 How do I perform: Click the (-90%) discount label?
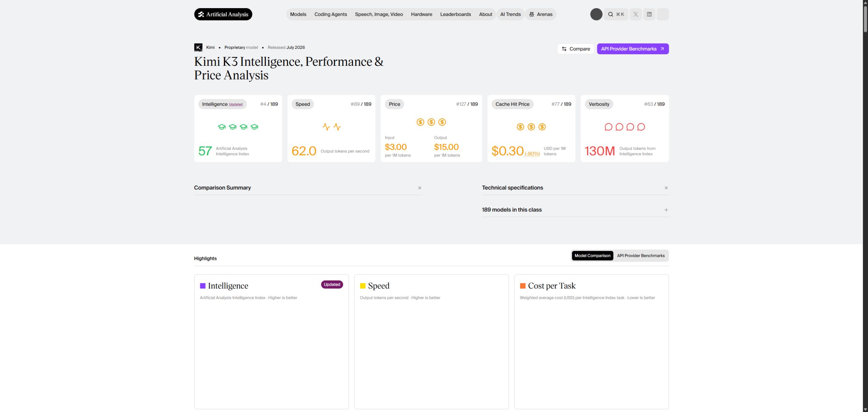[532, 154]
